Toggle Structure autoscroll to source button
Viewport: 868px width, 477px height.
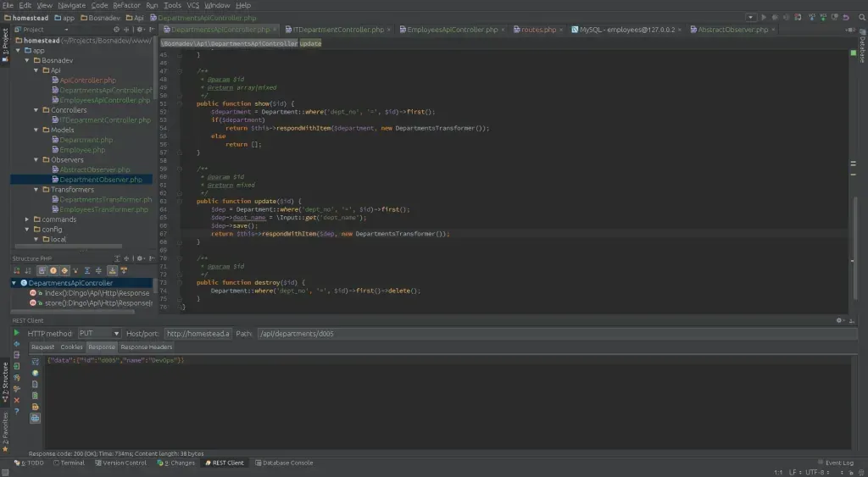pos(113,270)
